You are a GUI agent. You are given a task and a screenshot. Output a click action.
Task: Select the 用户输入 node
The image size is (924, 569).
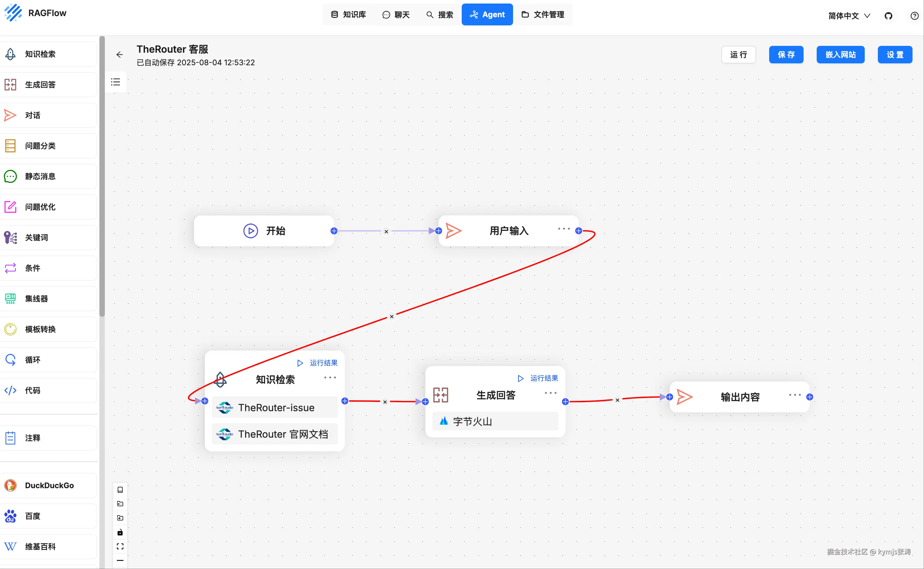[x=508, y=231]
